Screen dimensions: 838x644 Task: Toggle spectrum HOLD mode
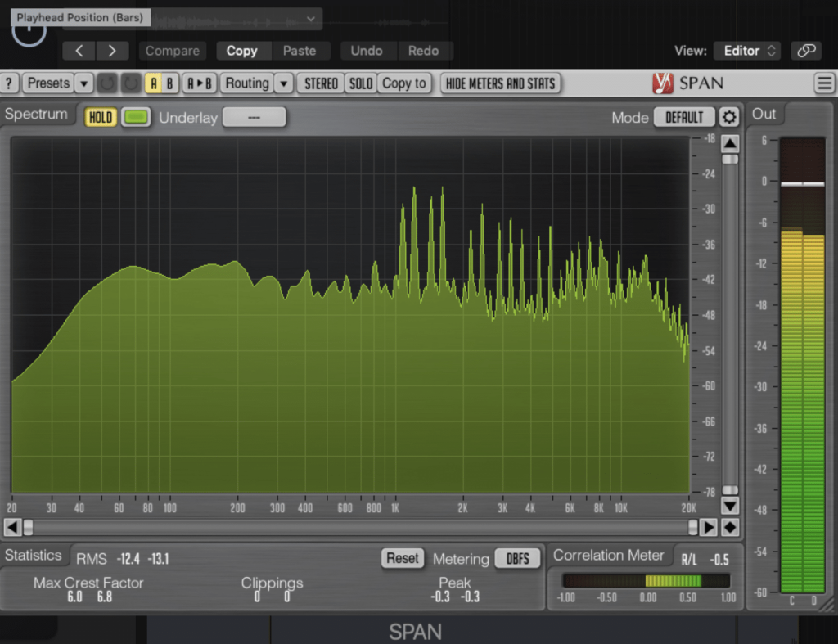(x=100, y=117)
